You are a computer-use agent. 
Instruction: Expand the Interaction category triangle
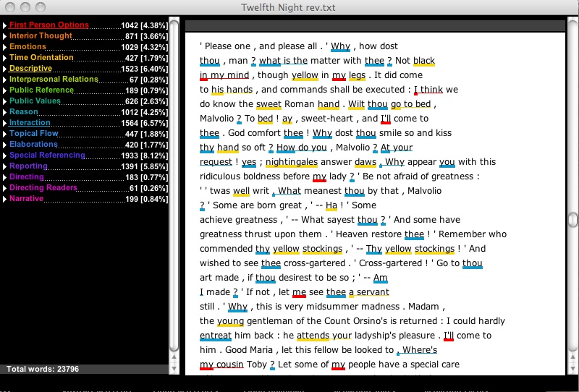pyautogui.click(x=4, y=123)
